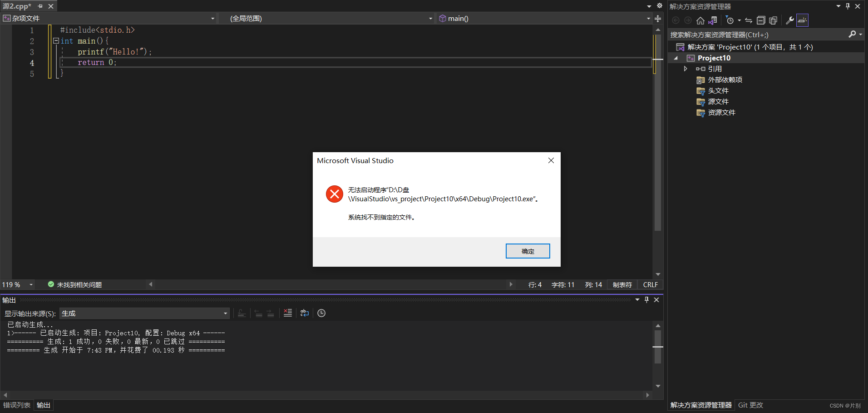This screenshot has width=868, height=413.
Task: Click CRLF line ending indicator
Action: (x=651, y=284)
